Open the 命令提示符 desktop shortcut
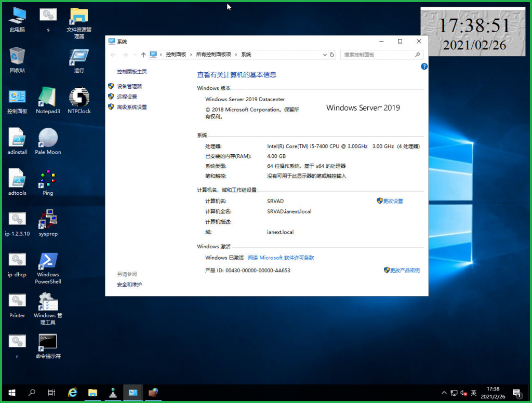This screenshot has height=403, width=532. pyautogui.click(x=48, y=342)
